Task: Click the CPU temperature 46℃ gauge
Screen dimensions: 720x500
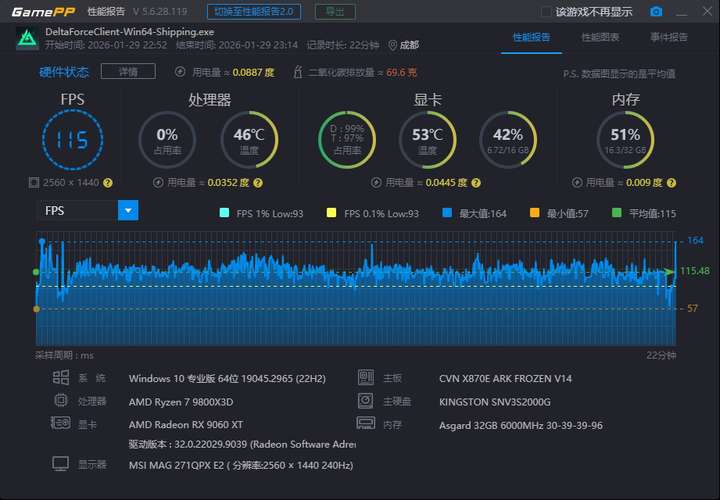Action: (249, 140)
